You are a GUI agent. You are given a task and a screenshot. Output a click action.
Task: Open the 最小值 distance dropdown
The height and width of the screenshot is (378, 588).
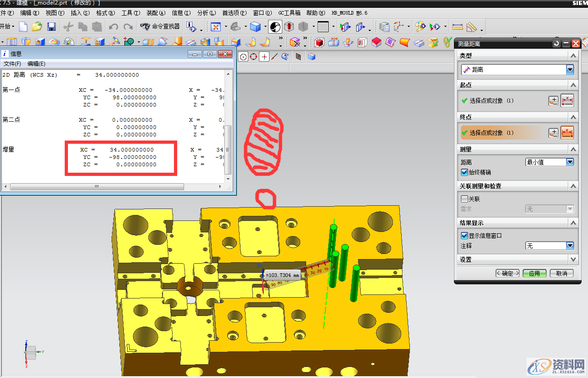click(570, 162)
